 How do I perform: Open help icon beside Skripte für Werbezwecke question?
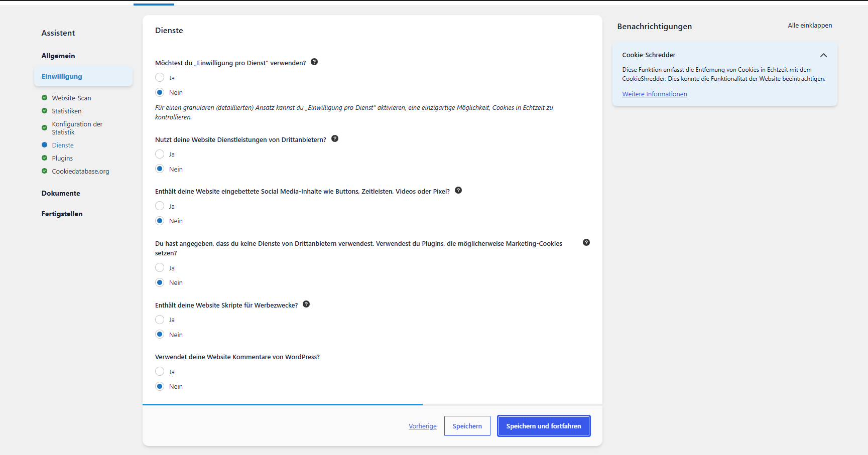point(306,304)
